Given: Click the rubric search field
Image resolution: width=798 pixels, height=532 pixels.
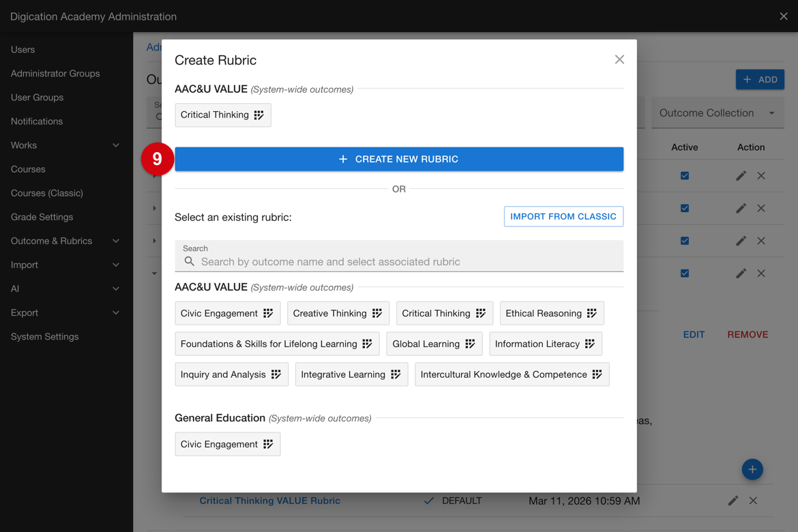Looking at the screenshot, I should pyautogui.click(x=398, y=256).
